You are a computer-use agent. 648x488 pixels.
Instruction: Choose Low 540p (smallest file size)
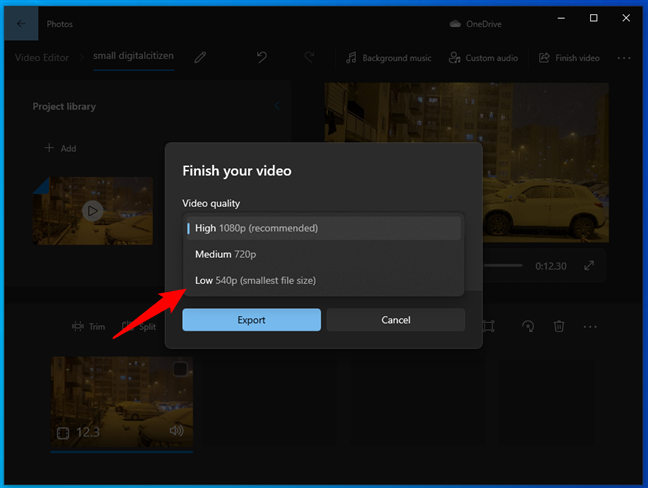[324, 280]
